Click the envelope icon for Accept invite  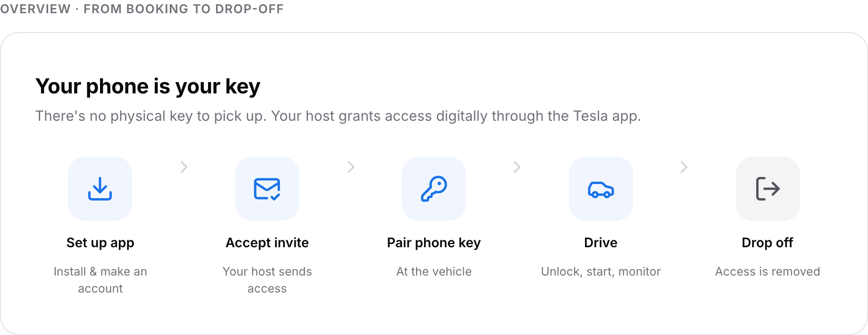[x=267, y=189]
